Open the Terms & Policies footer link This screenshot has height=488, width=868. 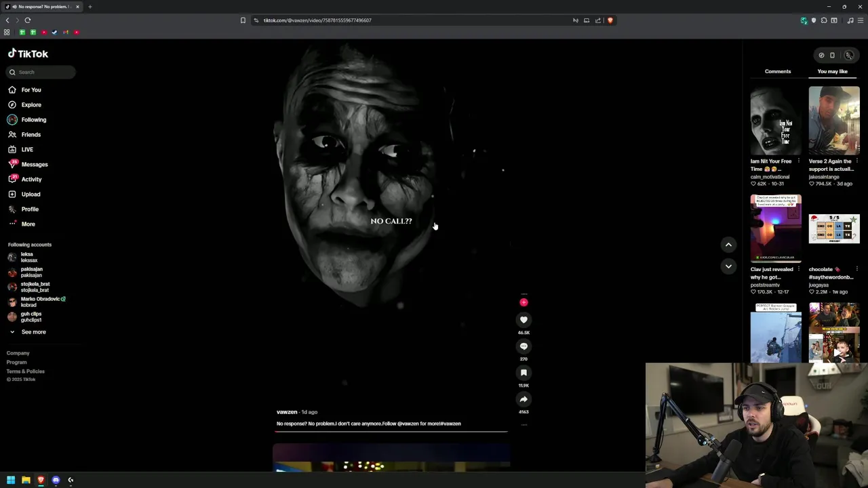click(x=26, y=371)
